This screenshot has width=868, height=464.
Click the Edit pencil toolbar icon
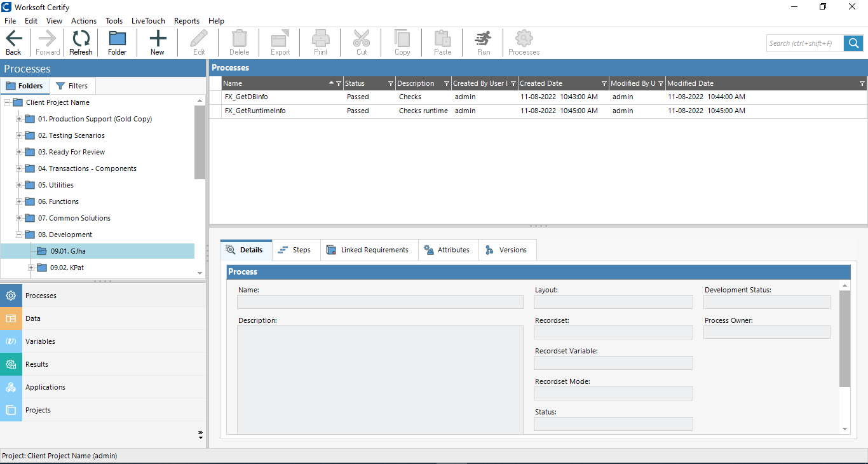coord(199,43)
